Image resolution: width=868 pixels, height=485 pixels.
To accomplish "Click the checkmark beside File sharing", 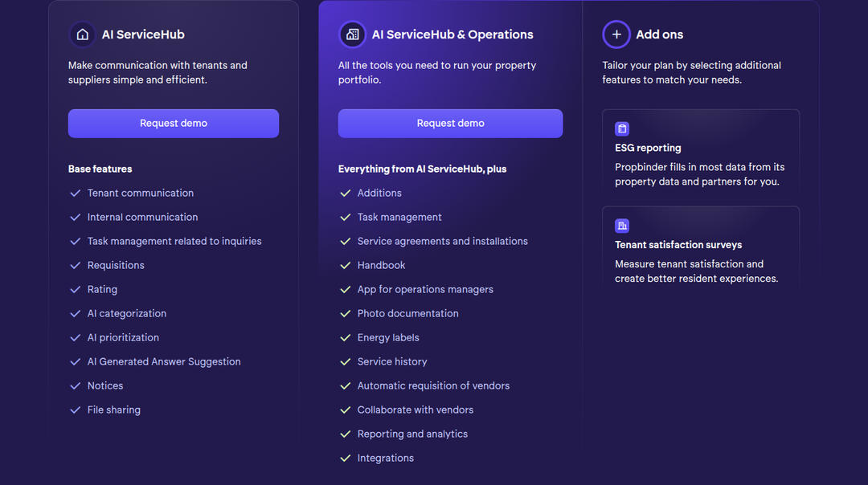I will click(76, 410).
